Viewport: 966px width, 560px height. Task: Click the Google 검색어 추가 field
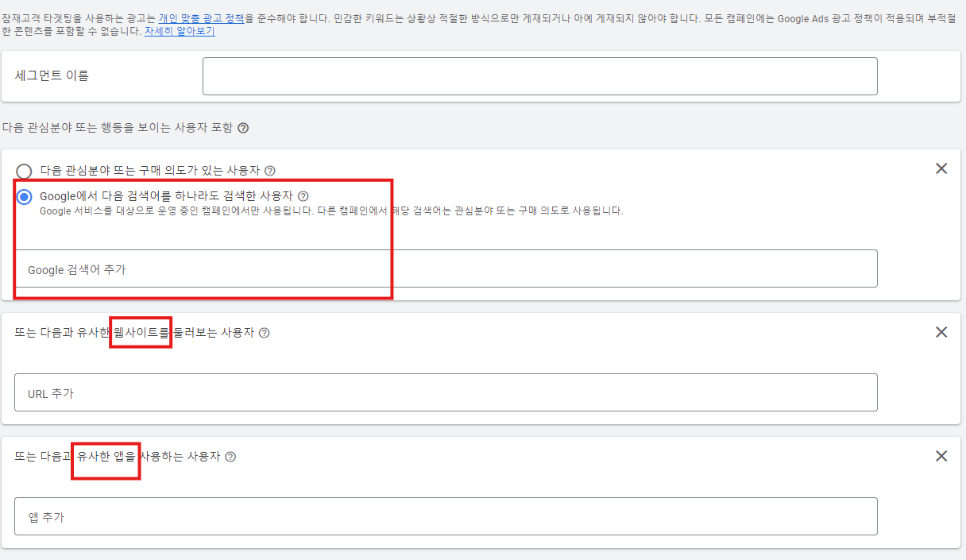point(446,268)
